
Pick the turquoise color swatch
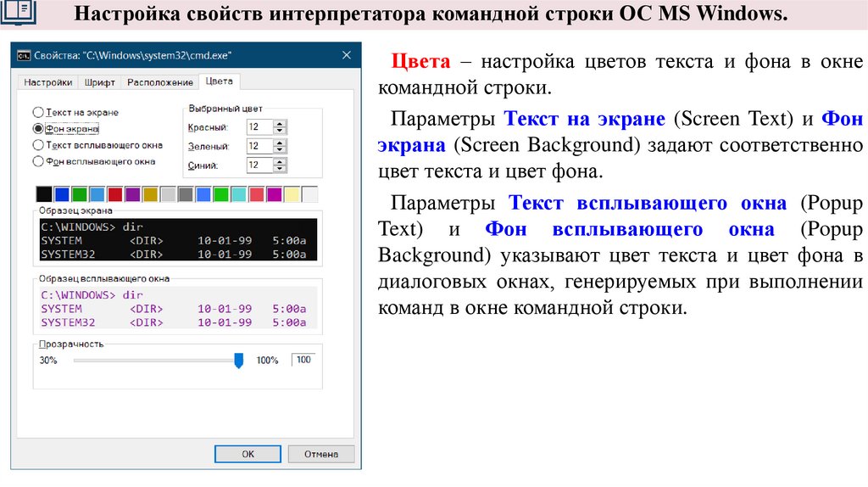pyautogui.click(x=239, y=194)
